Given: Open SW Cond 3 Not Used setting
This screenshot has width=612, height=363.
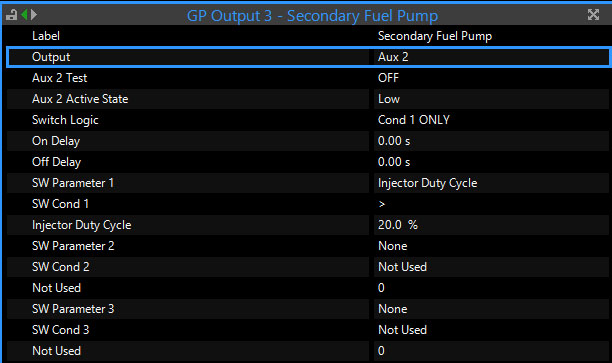Looking at the screenshot, I should (491, 330).
